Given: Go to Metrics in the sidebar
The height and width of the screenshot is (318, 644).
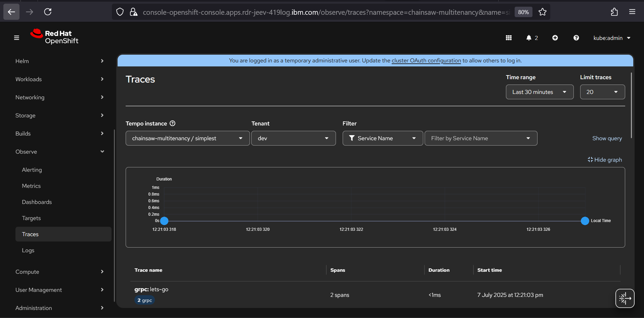Looking at the screenshot, I should point(31,186).
